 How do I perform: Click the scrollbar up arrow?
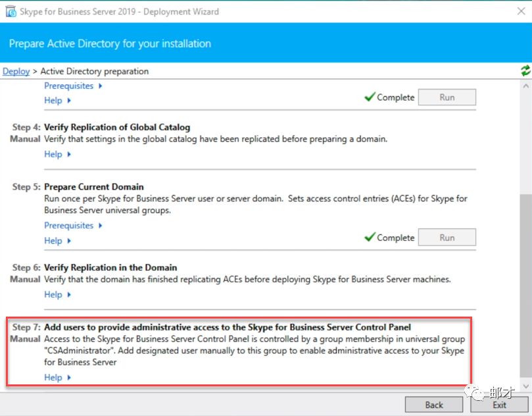525,86
